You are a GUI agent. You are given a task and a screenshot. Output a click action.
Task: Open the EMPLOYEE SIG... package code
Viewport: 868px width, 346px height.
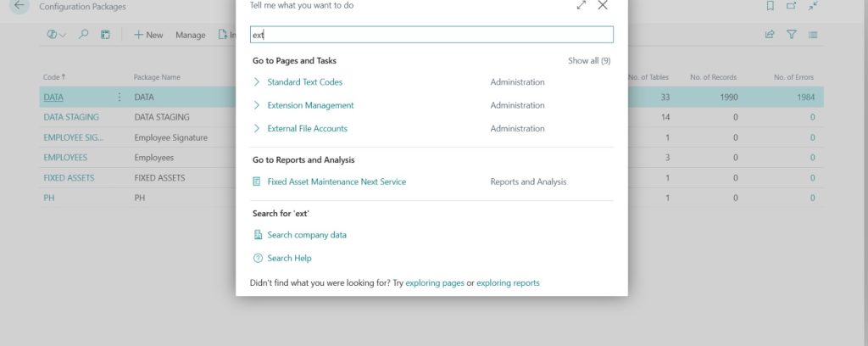[73, 137]
